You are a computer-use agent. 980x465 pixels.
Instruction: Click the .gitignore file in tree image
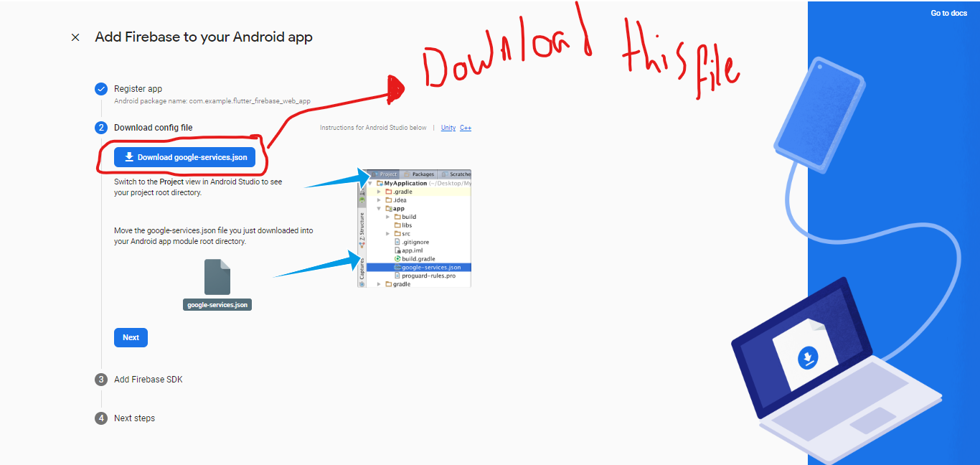tap(412, 242)
